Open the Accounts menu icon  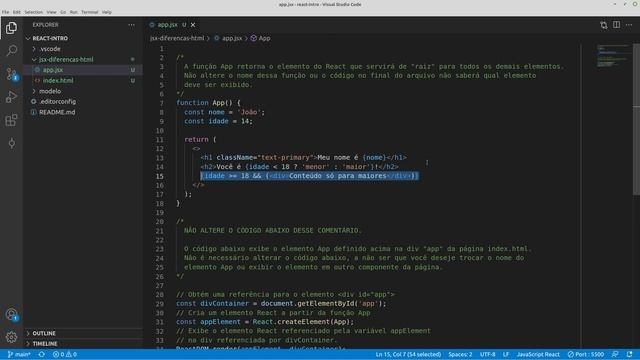pos(11,314)
